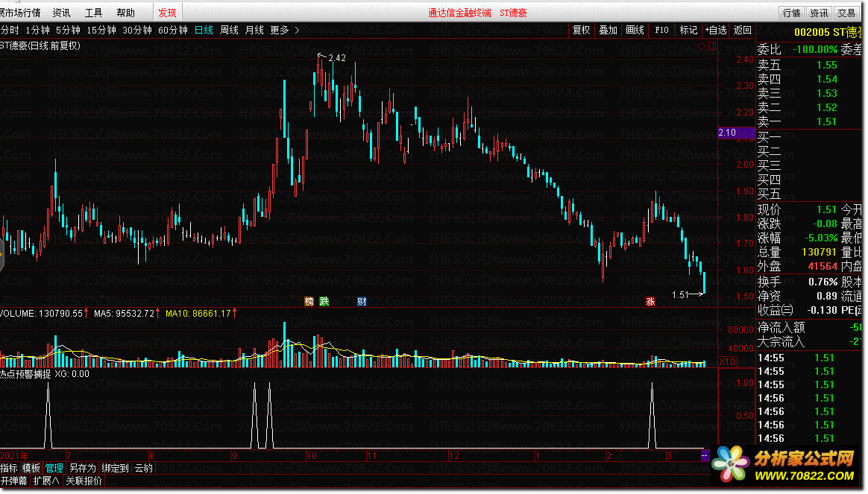Click the blue 财 marker on chart

(362, 302)
